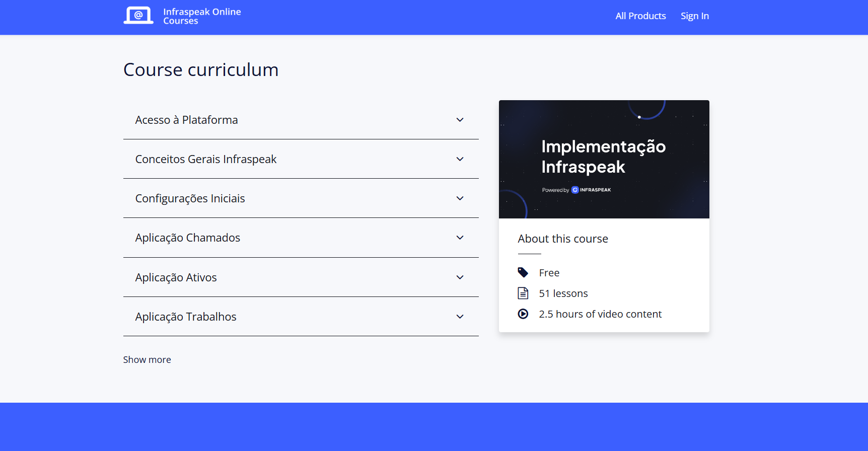Click the 'About this course' heading
This screenshot has height=451, width=868.
pyautogui.click(x=563, y=239)
